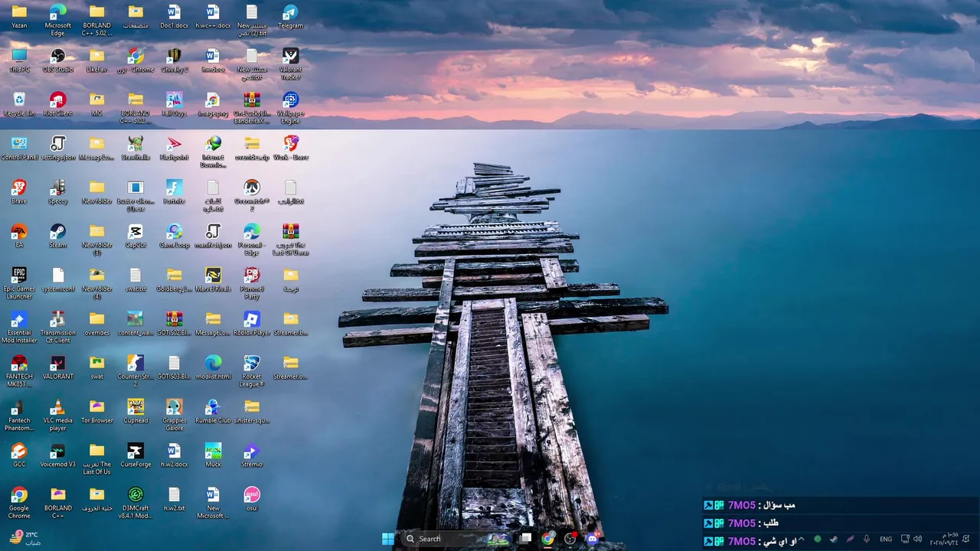Select the Pummel Party icon

[x=252, y=282]
